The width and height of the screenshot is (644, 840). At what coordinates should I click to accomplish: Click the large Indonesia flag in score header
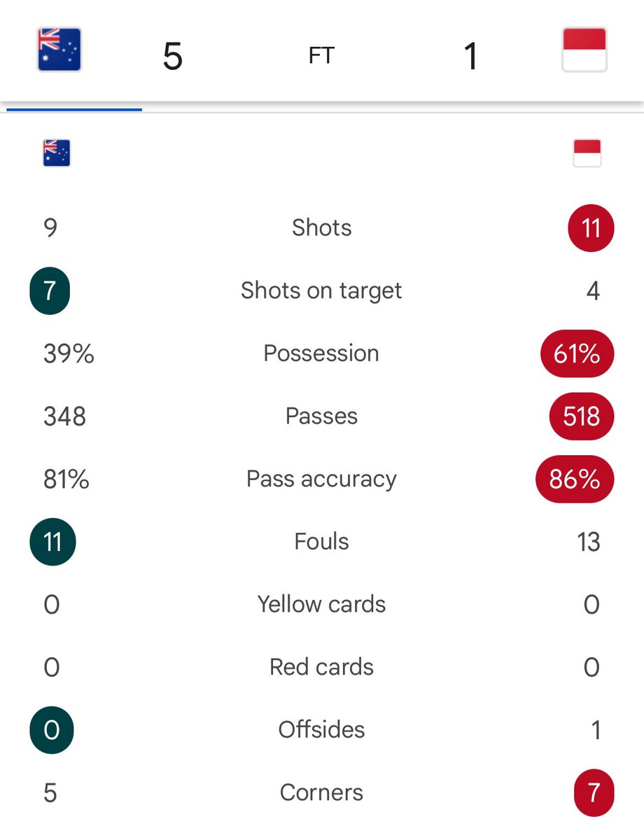tap(584, 50)
